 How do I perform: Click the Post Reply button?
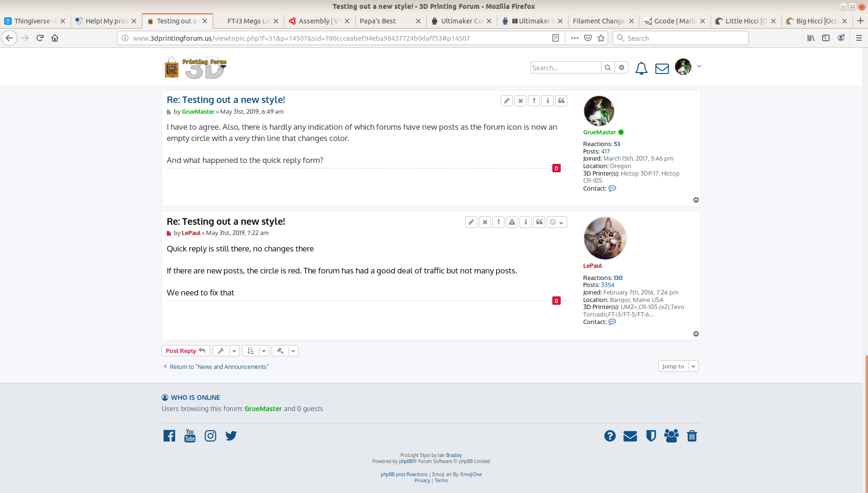click(x=185, y=351)
